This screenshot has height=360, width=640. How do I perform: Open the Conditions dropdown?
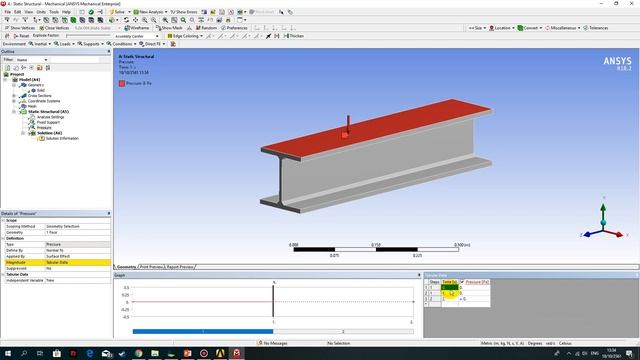click(x=121, y=44)
